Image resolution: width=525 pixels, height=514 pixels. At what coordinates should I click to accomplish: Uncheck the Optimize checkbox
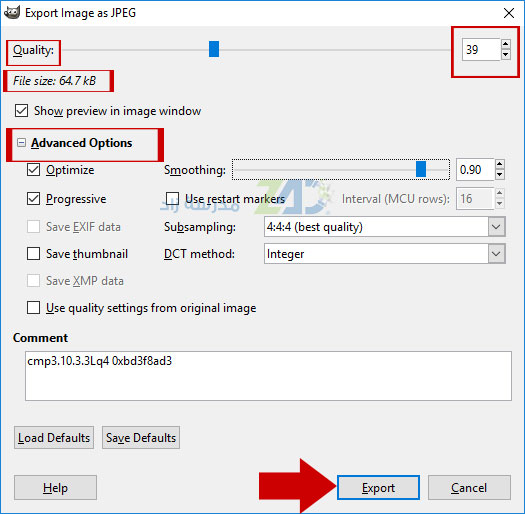coord(33,170)
